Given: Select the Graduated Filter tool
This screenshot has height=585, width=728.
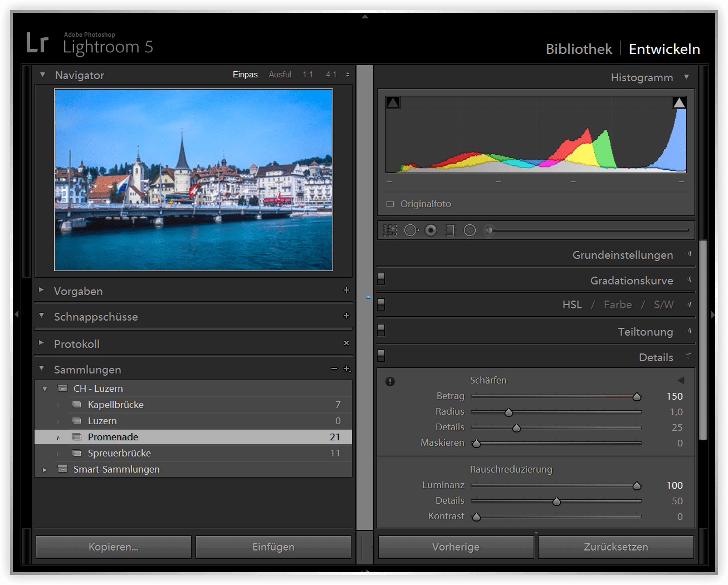Looking at the screenshot, I should (x=450, y=230).
